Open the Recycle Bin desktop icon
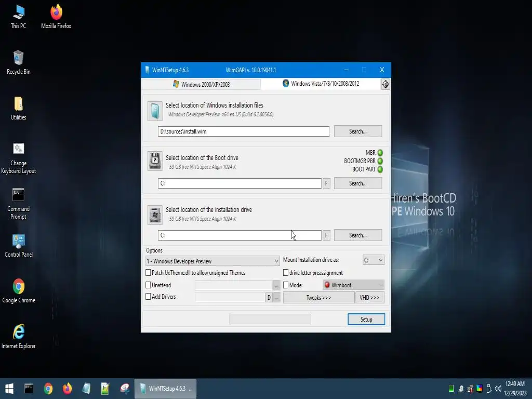This screenshot has width=532, height=399. [x=18, y=62]
